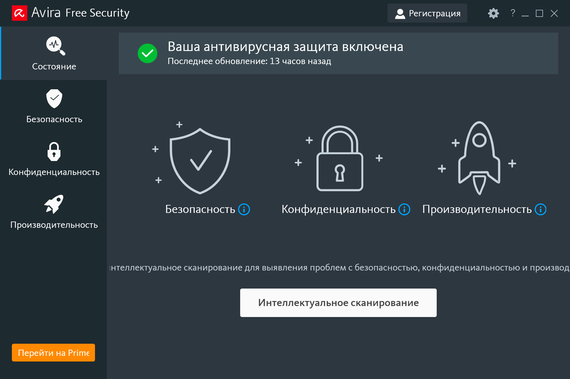570x379 pixels.
Task: Show info for Конфиденциальность
Action: click(x=404, y=210)
